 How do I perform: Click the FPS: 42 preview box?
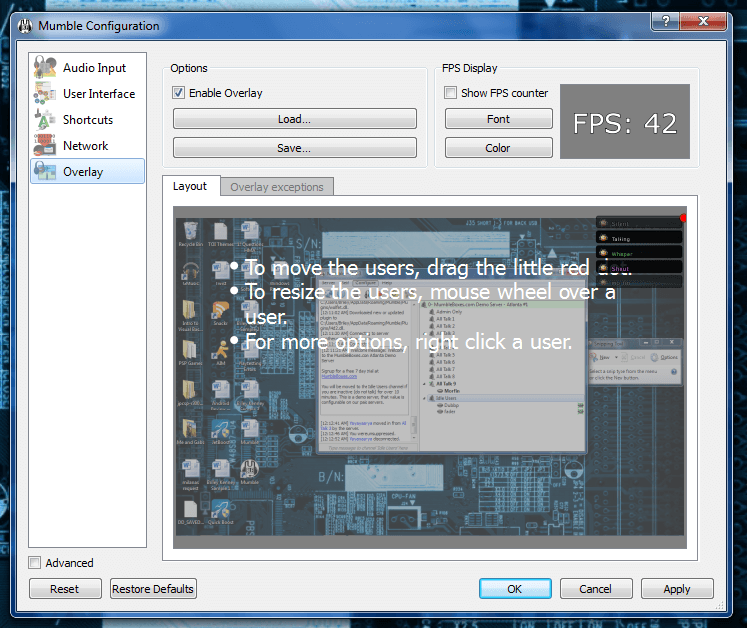coord(625,122)
